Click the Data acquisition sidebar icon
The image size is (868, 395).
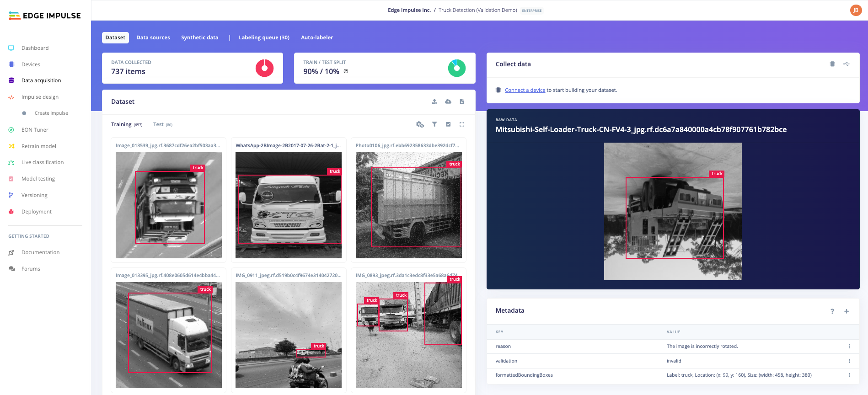coord(11,80)
